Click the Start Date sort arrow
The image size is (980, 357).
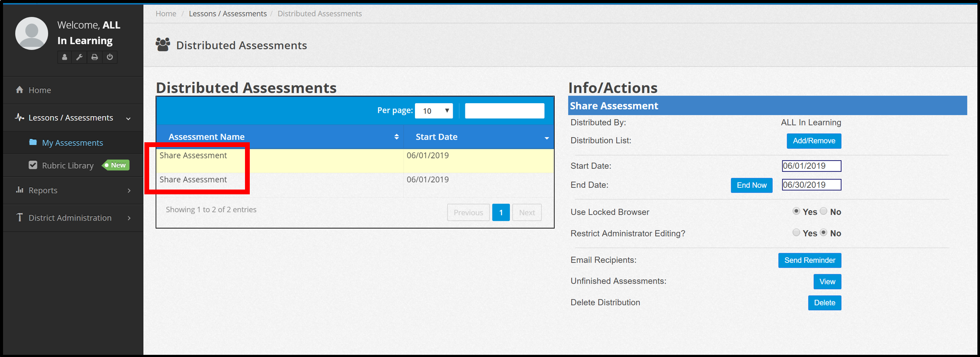point(546,138)
